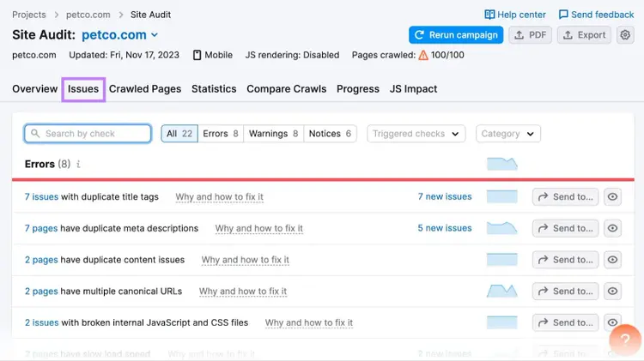Screen dimensions: 644x361
Task: Open the 2 pages duplicate content link
Action: pos(41,260)
